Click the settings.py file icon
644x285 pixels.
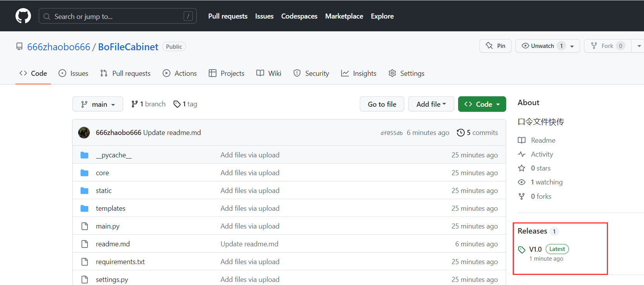(84, 280)
